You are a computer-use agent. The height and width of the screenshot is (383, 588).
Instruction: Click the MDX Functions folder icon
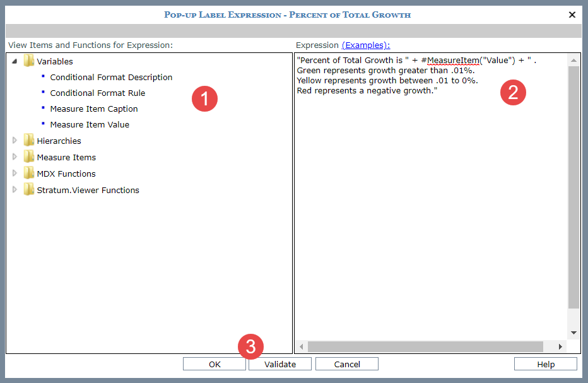(x=28, y=174)
